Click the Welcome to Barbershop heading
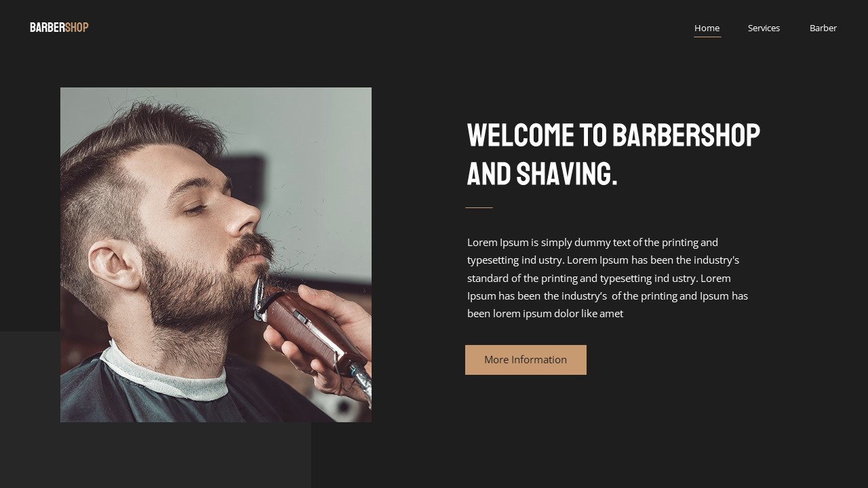This screenshot has width=868, height=488. [613, 155]
